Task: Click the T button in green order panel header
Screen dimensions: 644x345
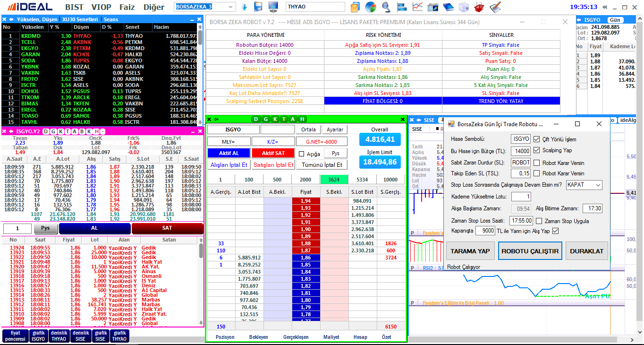Action: click(284, 119)
